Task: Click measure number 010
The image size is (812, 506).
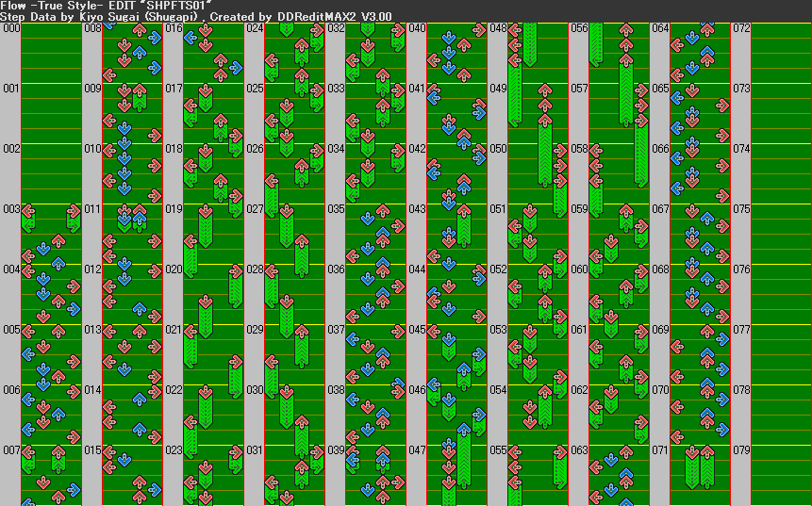Action: click(92, 149)
